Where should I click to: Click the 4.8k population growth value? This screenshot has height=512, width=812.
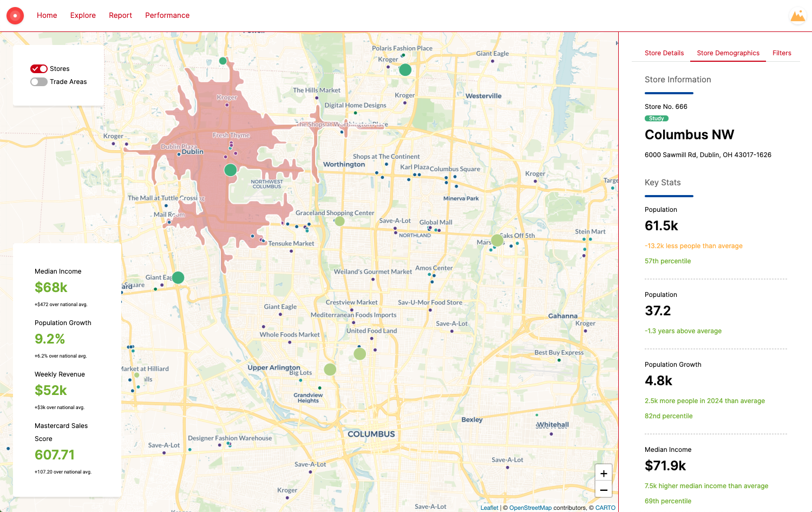658,381
